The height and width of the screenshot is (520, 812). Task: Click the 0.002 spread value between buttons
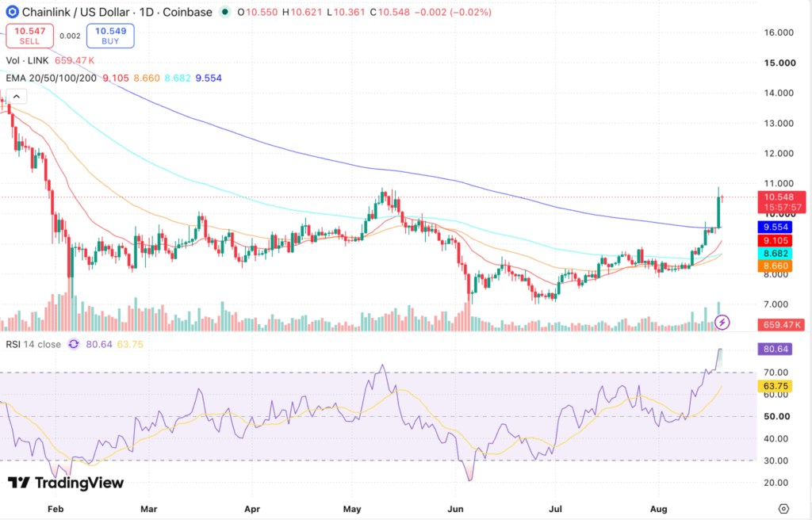70,36
